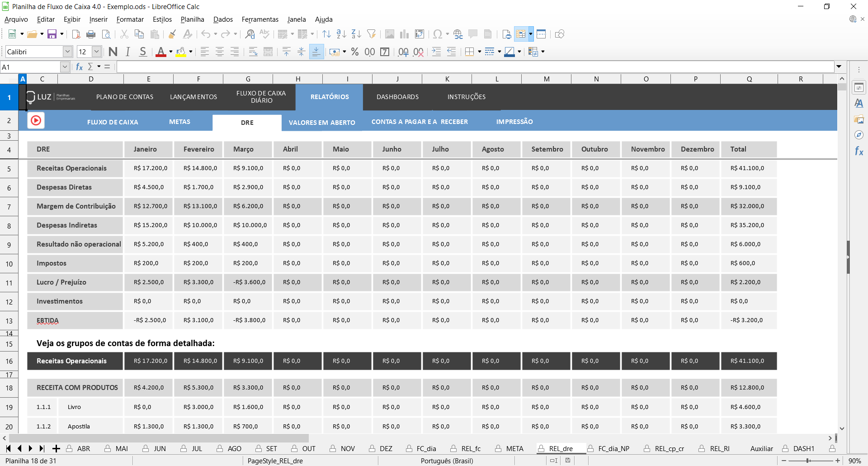868x466 pixels.
Task: Click the AutoFilter funnel icon
Action: [371, 34]
